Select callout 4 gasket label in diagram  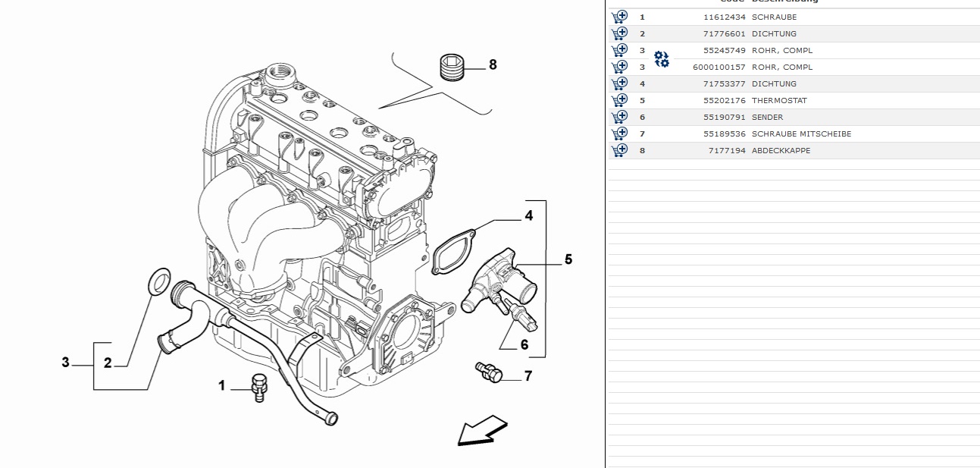click(528, 216)
